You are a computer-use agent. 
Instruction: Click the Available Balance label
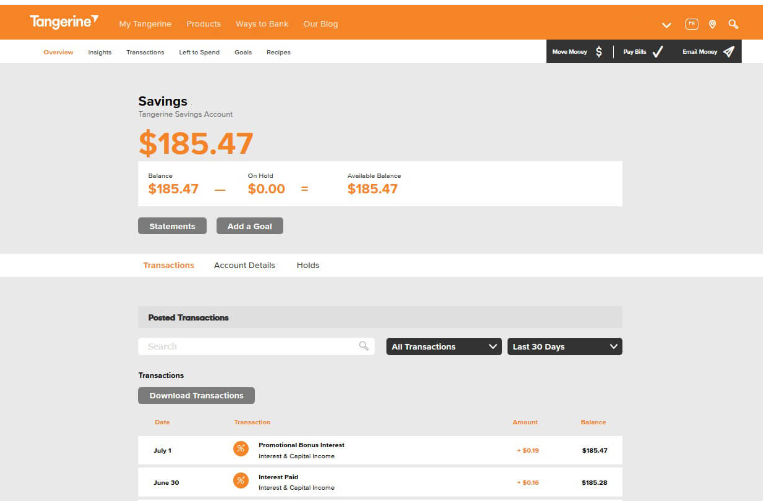click(x=374, y=176)
